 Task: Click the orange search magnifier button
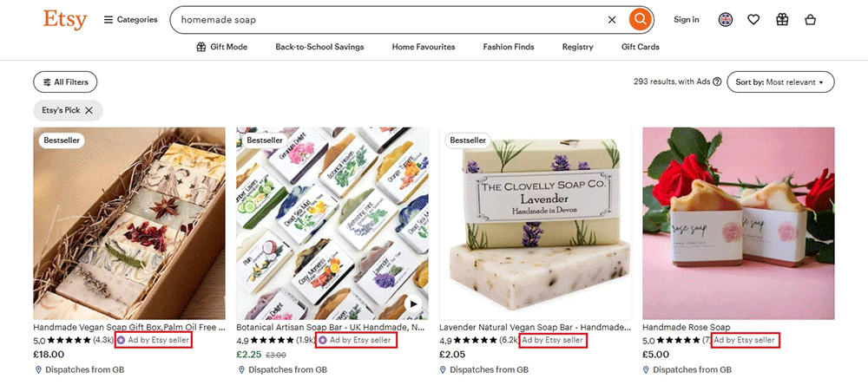[x=640, y=19]
